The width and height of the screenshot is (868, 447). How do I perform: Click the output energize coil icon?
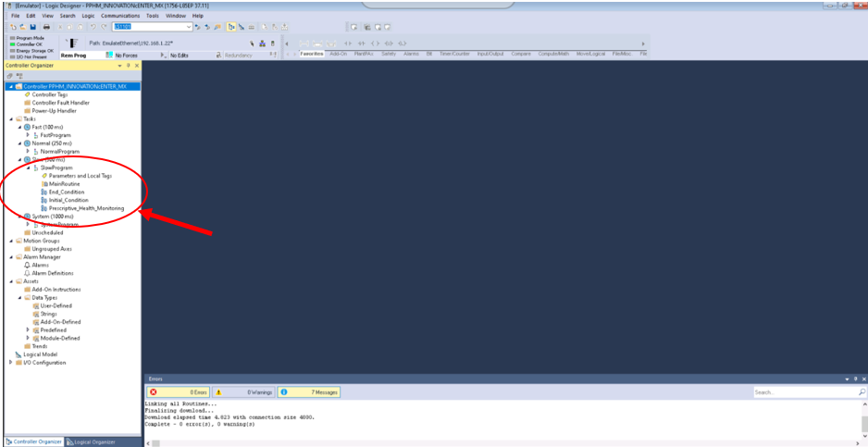[375, 43]
